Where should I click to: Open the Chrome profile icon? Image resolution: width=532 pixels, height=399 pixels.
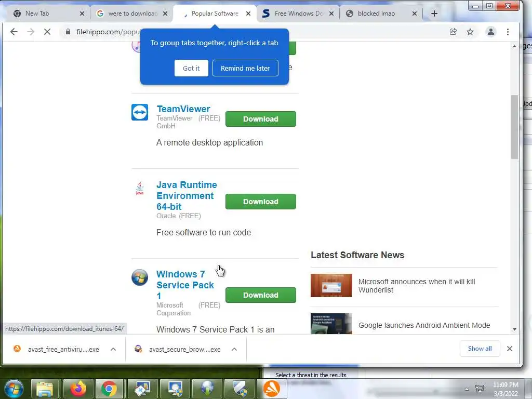coord(490,32)
